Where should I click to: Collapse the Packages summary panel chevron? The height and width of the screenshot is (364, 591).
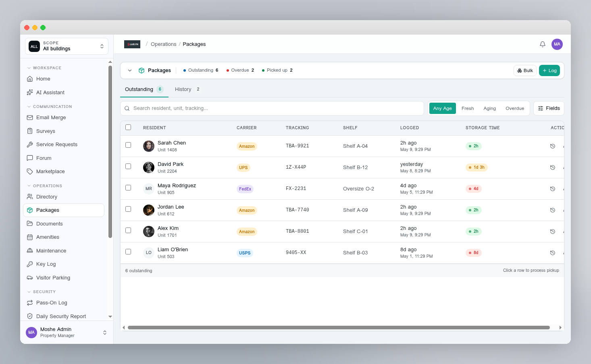click(x=130, y=70)
